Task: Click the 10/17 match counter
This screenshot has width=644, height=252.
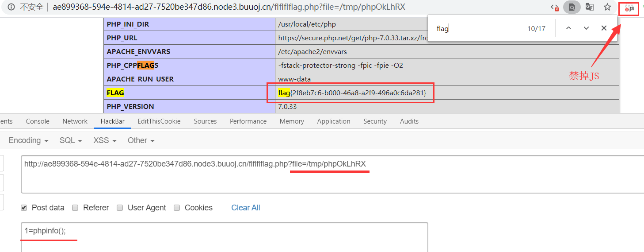Action: [x=536, y=29]
